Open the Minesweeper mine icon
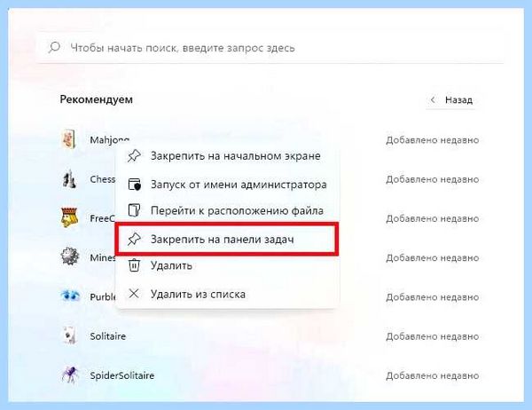This screenshot has width=532, height=410. tap(70, 256)
